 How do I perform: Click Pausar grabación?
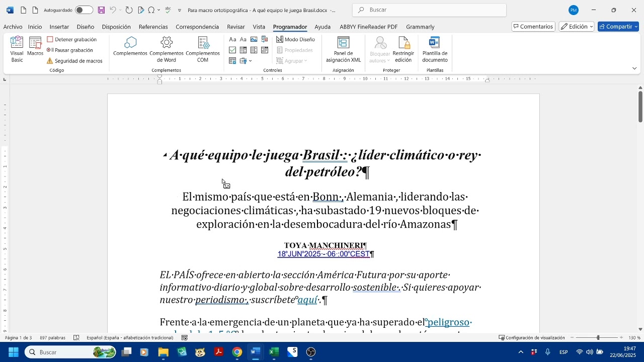70,50
